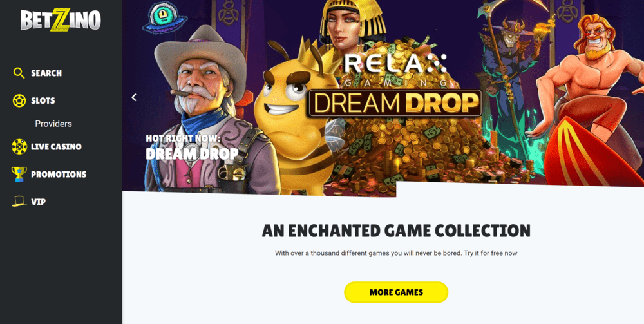Open the Live Casino section

click(56, 147)
